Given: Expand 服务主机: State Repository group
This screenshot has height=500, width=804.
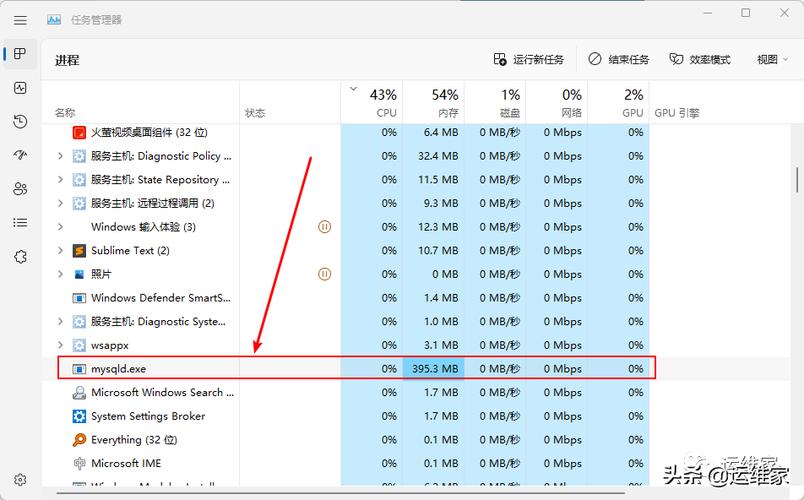Looking at the screenshot, I should pyautogui.click(x=60, y=179).
